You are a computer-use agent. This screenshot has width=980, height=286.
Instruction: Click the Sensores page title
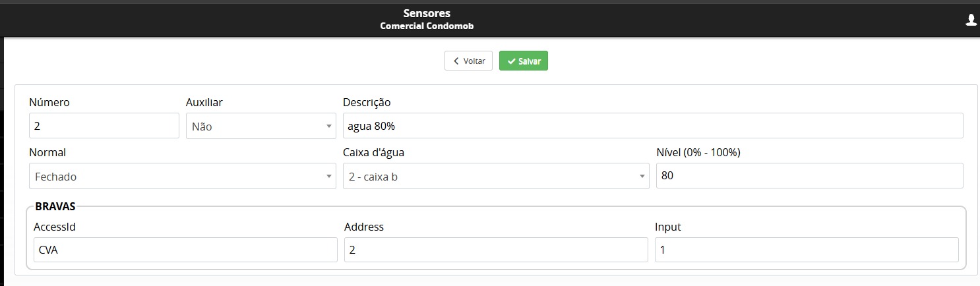(427, 13)
